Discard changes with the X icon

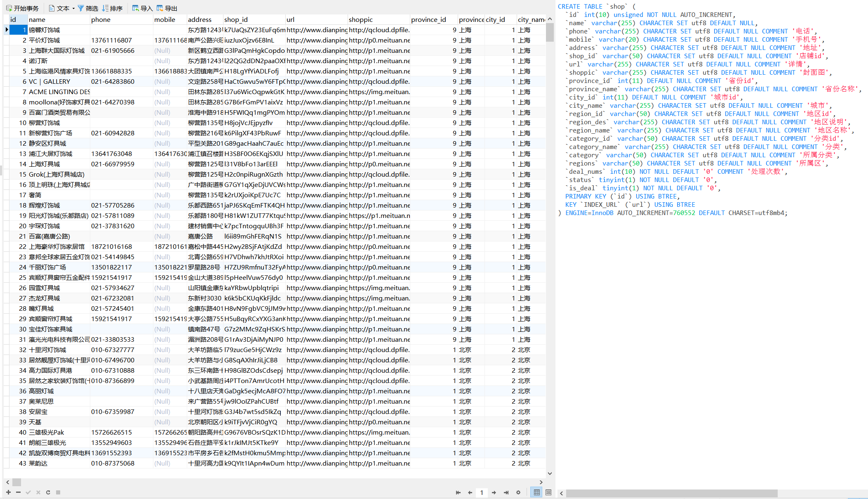click(38, 492)
